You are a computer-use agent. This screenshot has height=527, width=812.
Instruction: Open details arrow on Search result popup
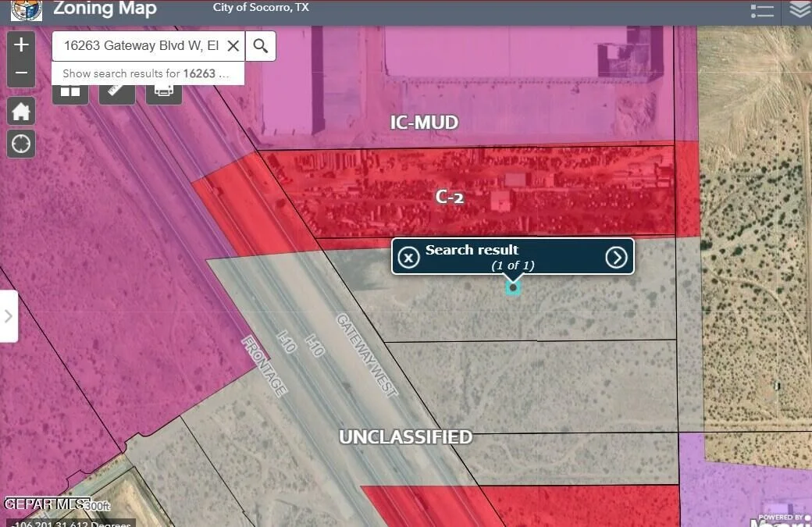tap(616, 257)
